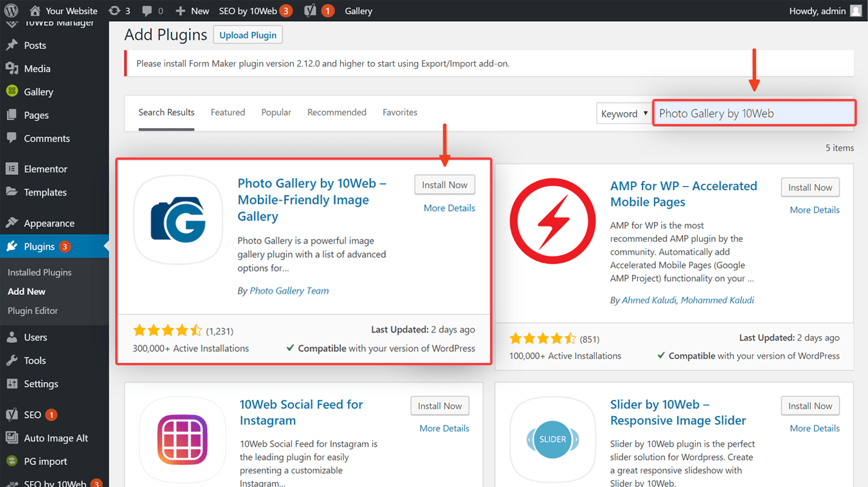Click the admin user avatar
The image size is (868, 487).
coord(856,11)
